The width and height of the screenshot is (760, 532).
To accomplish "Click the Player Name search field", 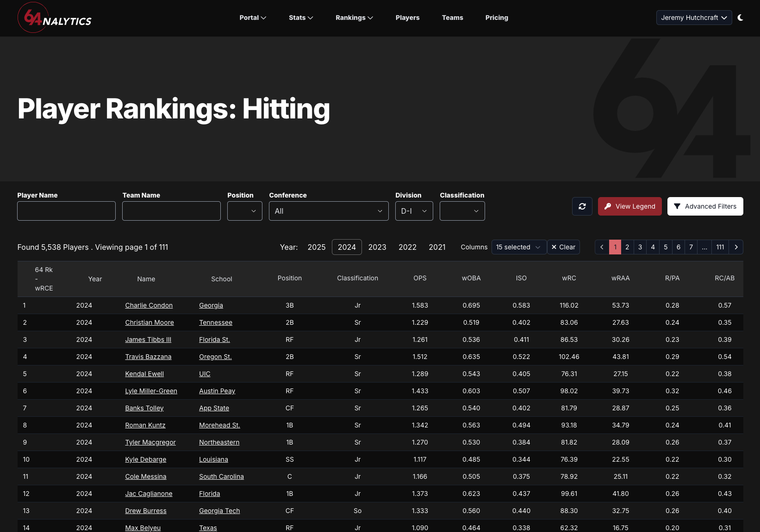I will (66, 211).
